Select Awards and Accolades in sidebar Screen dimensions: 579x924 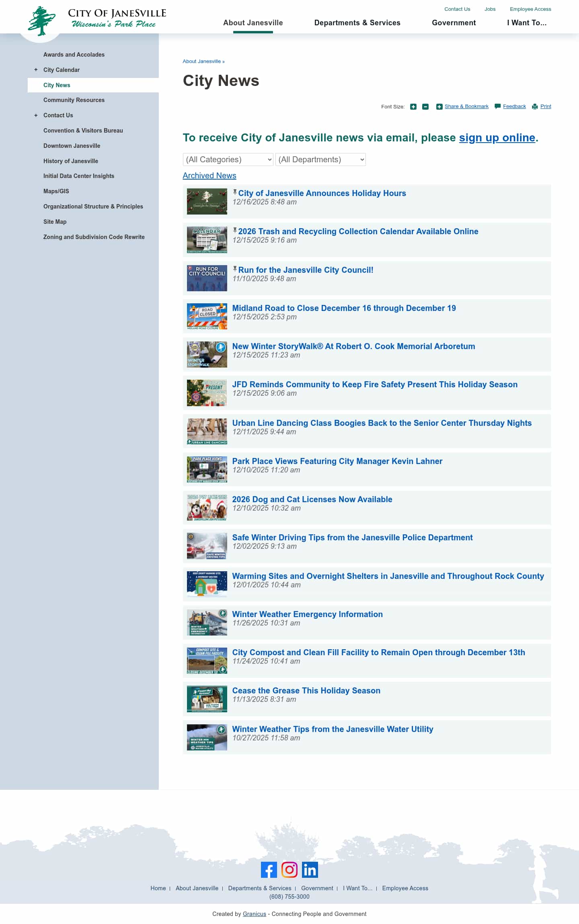point(74,55)
